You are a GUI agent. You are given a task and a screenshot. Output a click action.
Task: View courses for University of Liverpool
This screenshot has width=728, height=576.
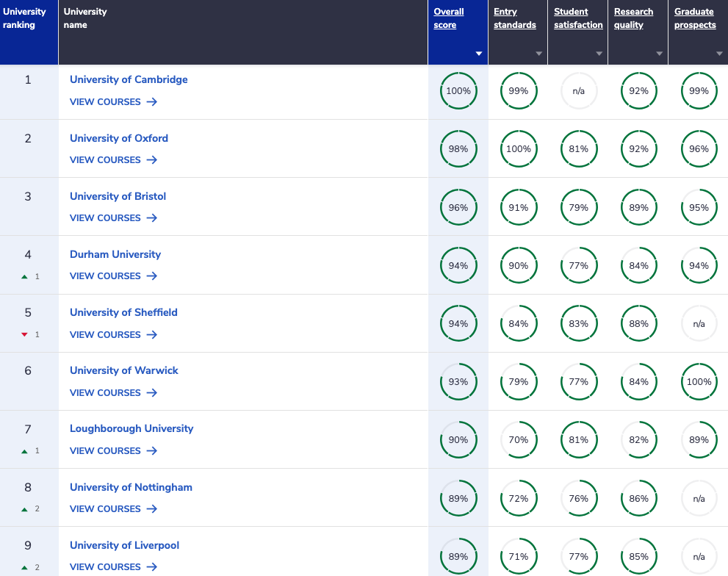pyautogui.click(x=113, y=566)
